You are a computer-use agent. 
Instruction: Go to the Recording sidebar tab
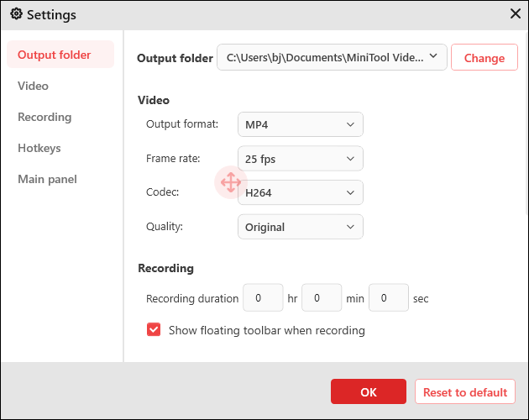[x=45, y=117]
